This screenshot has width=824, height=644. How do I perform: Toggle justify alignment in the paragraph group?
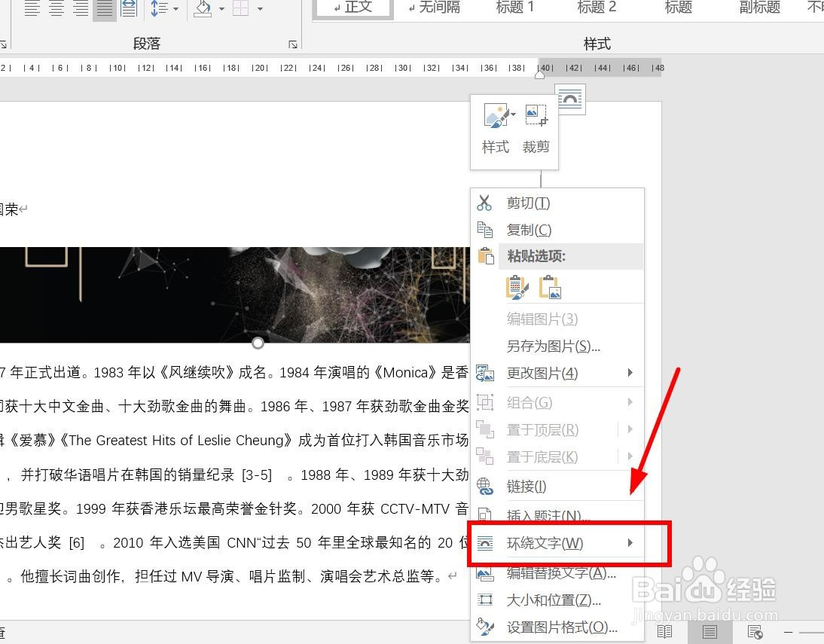105,9
